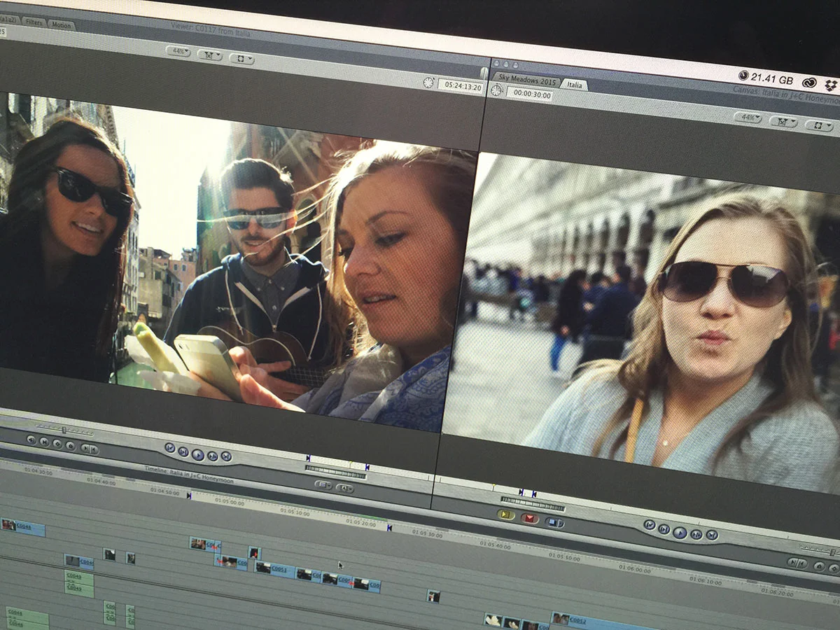Select video clip C0053 in the timeline
The width and height of the screenshot is (840, 630).
point(275,569)
